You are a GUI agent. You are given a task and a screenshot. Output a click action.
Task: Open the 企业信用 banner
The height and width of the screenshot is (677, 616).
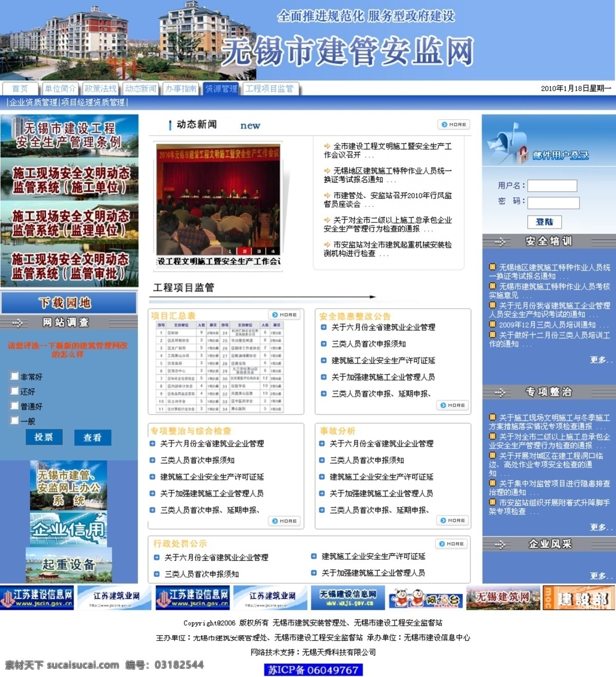click(x=69, y=529)
